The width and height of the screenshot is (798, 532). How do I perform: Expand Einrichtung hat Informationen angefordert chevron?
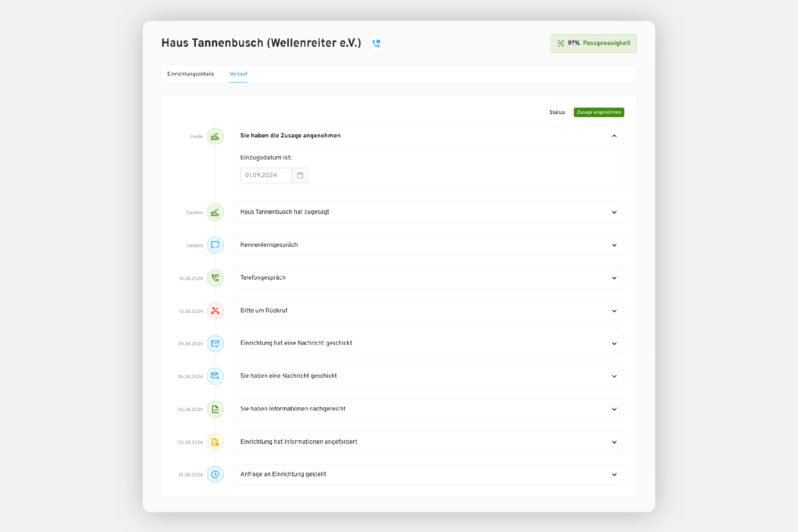click(614, 442)
